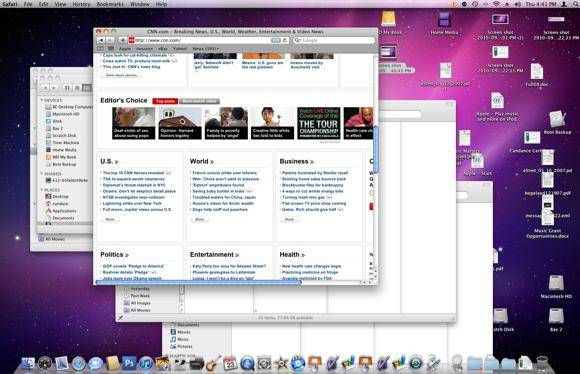Click View more stories button
580x374 pixels.
click(121, 75)
